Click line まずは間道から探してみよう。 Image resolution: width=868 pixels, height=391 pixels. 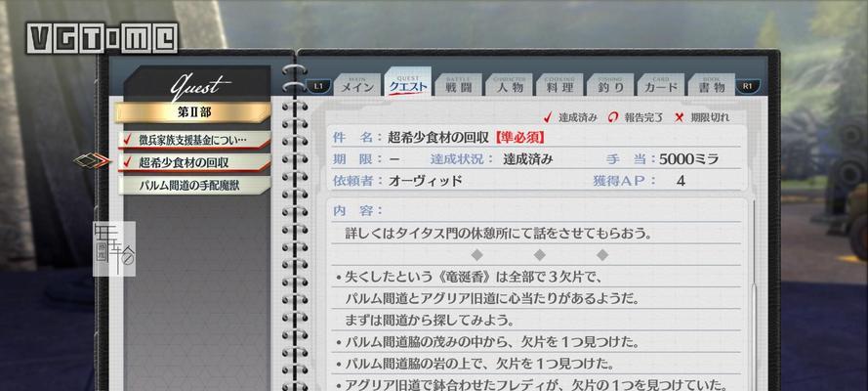click(430, 320)
